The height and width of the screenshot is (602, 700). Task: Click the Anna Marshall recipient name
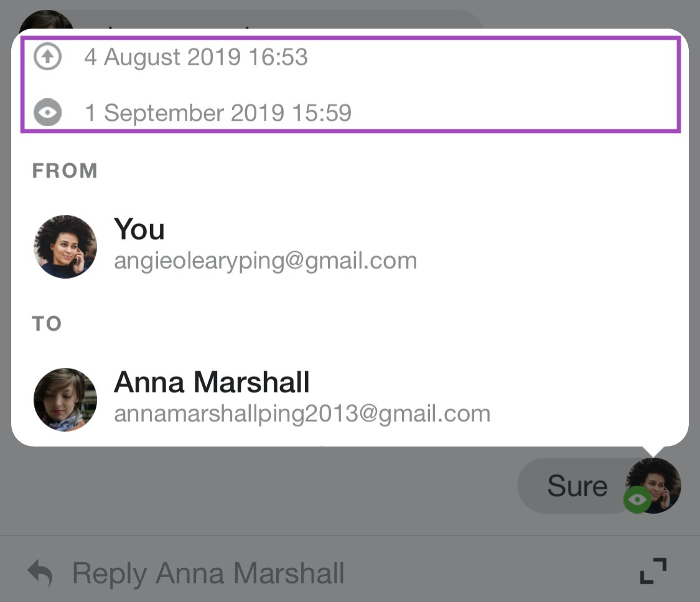pyautogui.click(x=212, y=382)
